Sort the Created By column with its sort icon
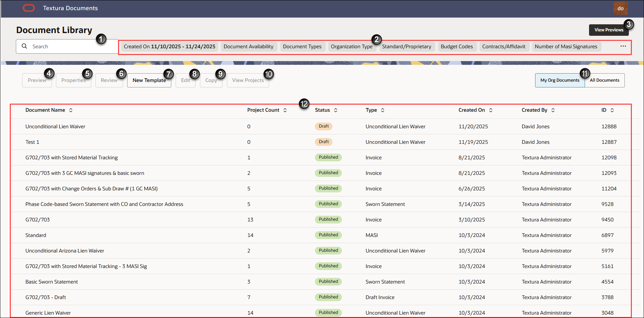The width and height of the screenshot is (644, 318). tap(553, 110)
